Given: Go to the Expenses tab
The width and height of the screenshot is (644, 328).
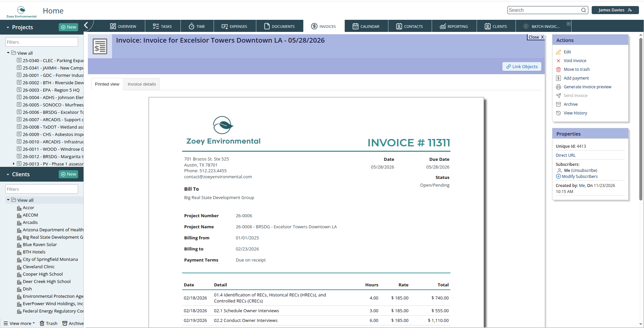Looking at the screenshot, I should click(x=234, y=26).
